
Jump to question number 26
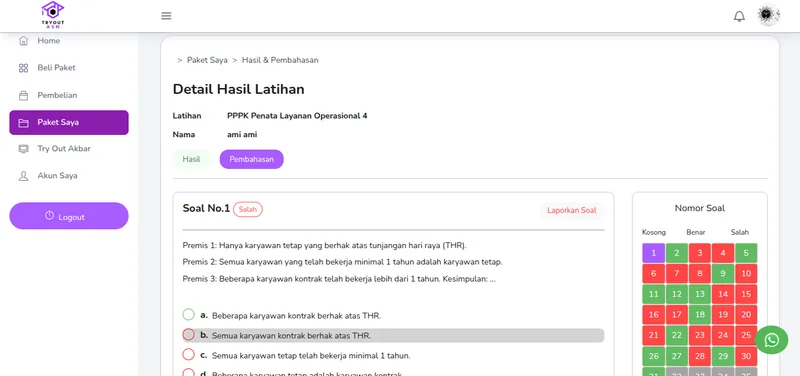coord(654,356)
